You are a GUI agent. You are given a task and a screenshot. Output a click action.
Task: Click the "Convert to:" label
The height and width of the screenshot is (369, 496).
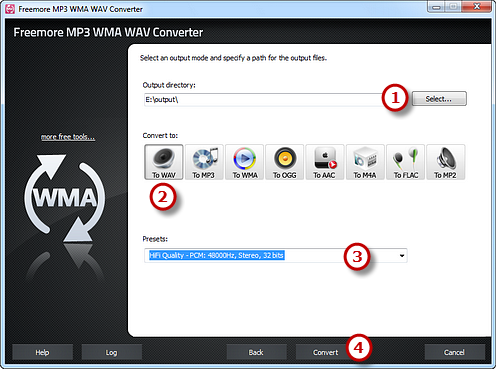tap(160, 136)
